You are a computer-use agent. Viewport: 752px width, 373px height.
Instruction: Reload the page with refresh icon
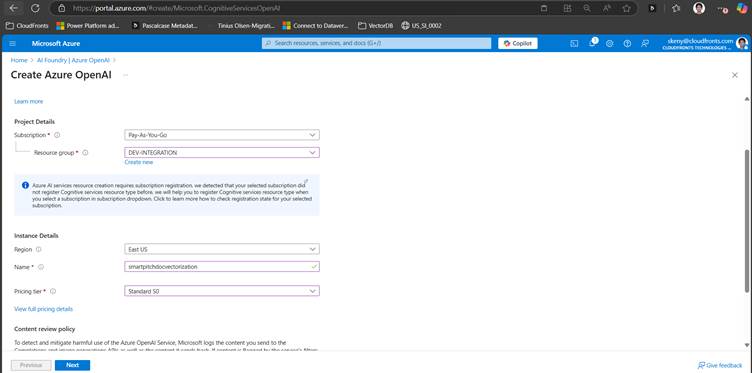click(x=35, y=8)
